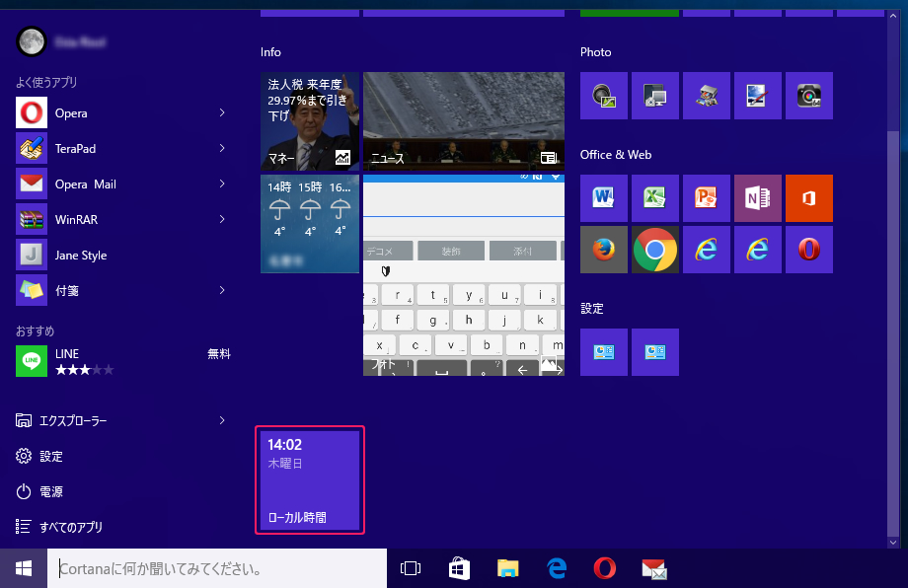Open the OneNote tile

[758, 198]
